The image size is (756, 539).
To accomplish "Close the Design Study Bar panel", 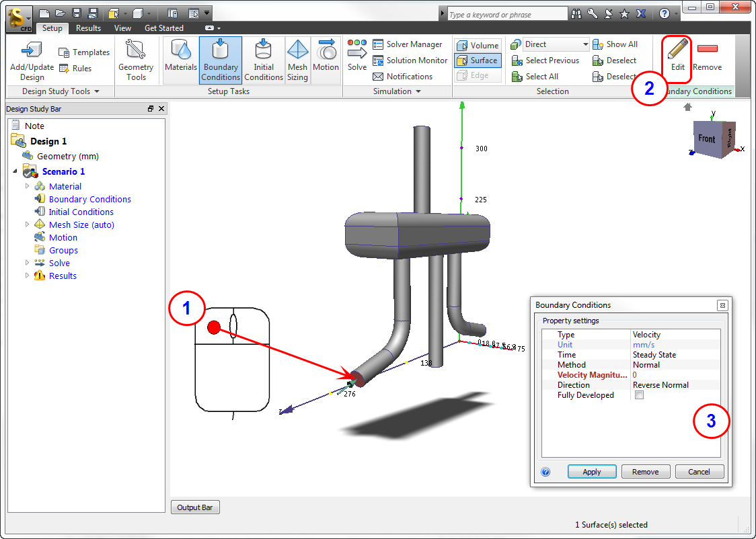I will 161,109.
